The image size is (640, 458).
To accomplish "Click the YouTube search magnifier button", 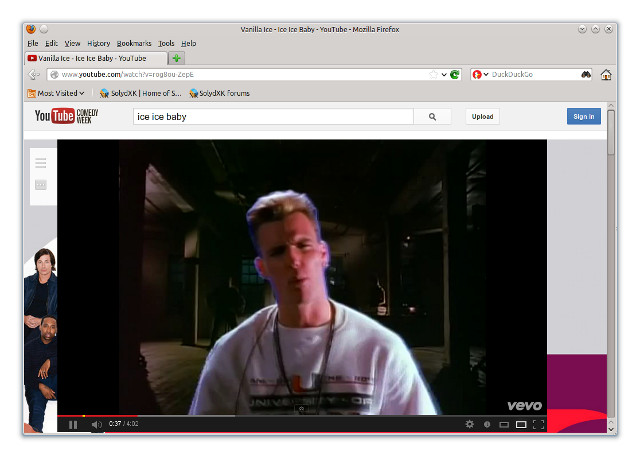I will click(x=432, y=117).
